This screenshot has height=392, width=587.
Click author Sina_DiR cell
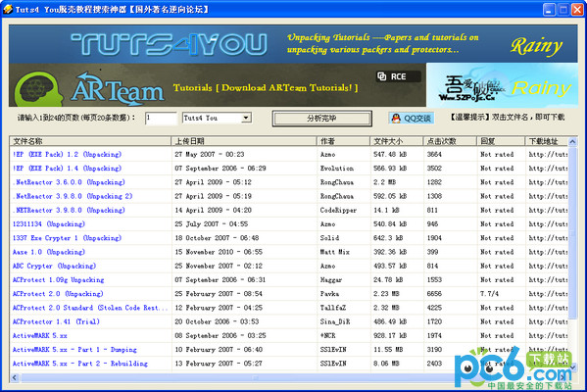coord(335,321)
